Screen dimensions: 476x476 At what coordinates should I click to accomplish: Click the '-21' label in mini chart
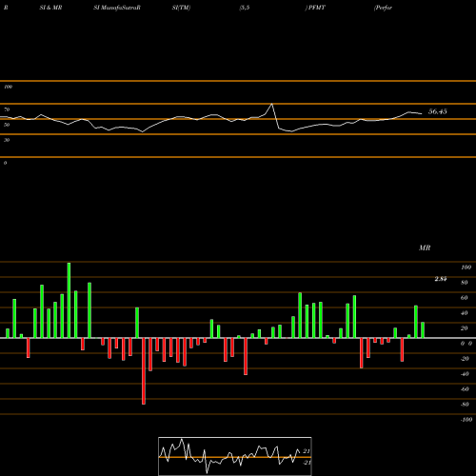(x=307, y=463)
